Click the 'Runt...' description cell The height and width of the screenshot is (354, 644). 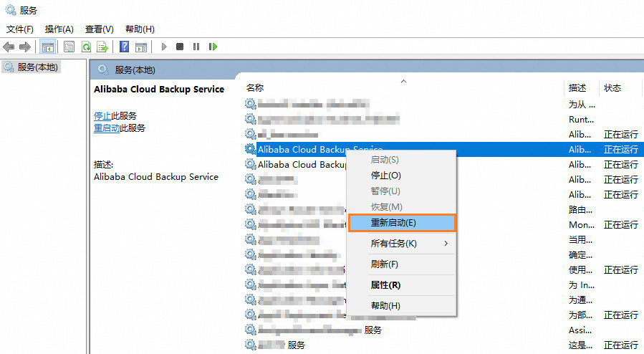coord(581,120)
